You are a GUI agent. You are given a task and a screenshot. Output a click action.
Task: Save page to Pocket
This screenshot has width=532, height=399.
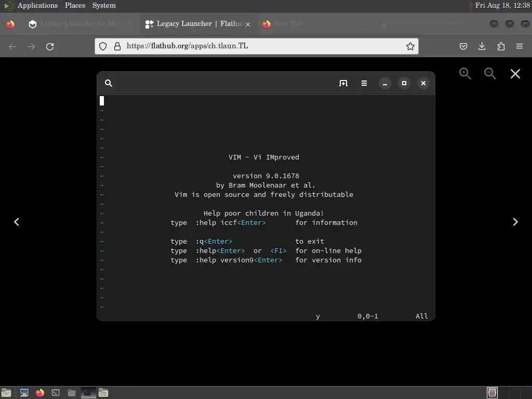[463, 46]
